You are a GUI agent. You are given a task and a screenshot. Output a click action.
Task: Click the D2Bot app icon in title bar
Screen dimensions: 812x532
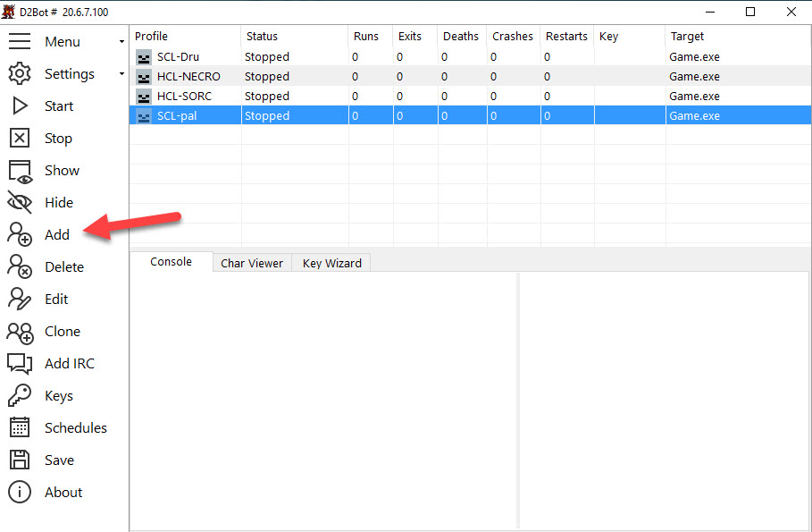click(x=8, y=12)
